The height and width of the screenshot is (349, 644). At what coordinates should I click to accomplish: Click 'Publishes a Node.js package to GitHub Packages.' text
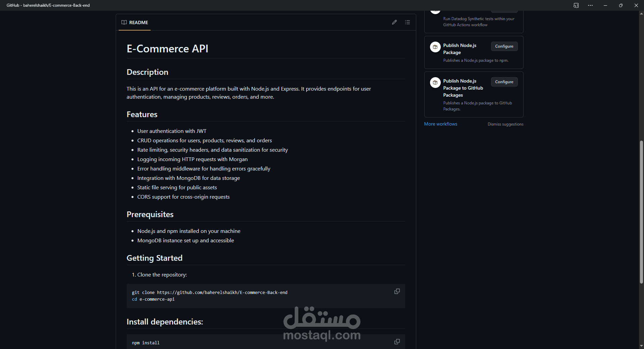(x=477, y=106)
